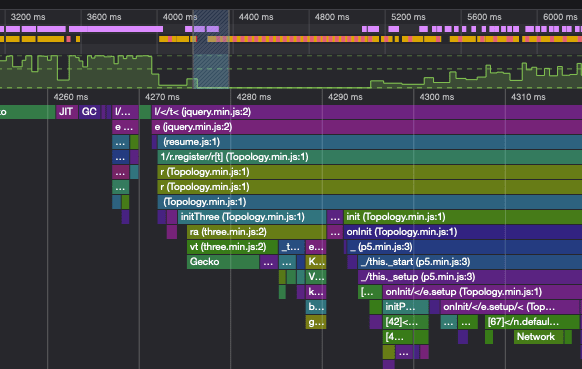Viewport: 582px width, 369px height.
Task: Select onInit (Topology.min.js:1) frame
Action: click(x=463, y=232)
